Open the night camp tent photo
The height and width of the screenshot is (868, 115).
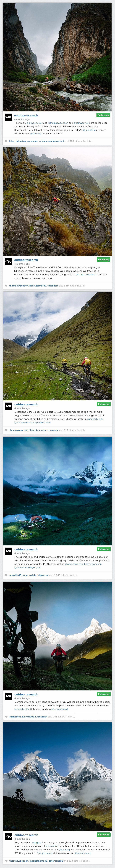click(x=58, y=491)
